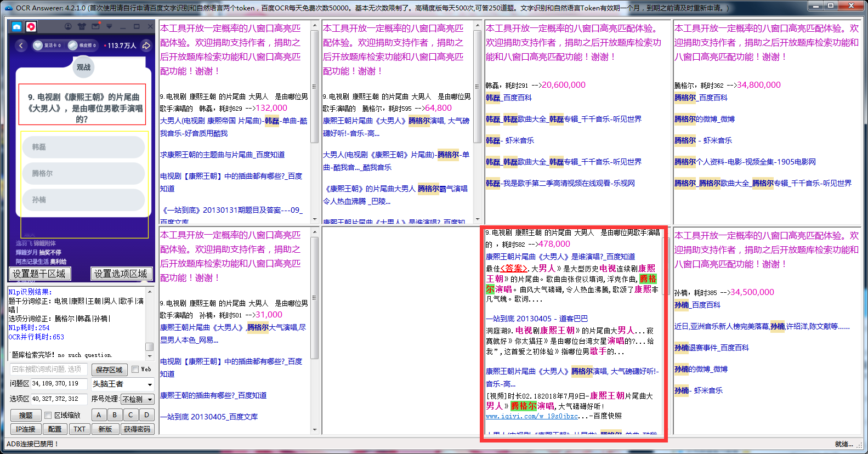Click the 搜题 button
868x454 pixels.
click(x=26, y=415)
